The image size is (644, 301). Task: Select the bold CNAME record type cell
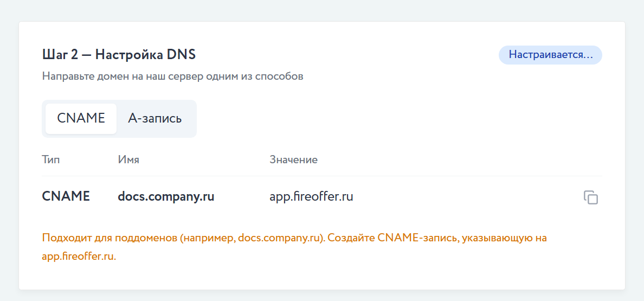[66, 196]
